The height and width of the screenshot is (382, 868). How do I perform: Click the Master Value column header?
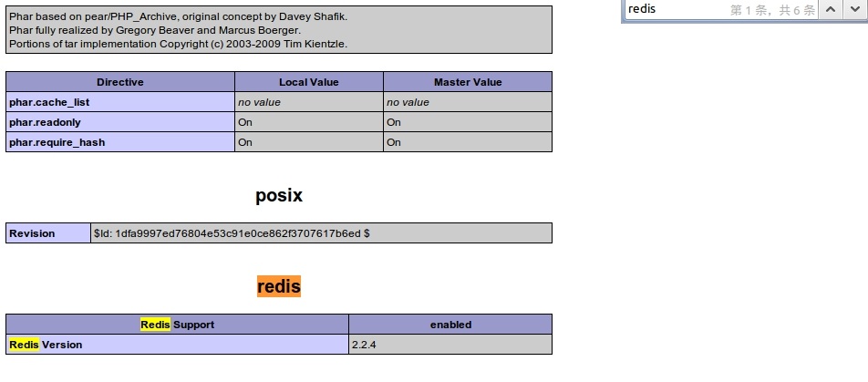click(467, 82)
